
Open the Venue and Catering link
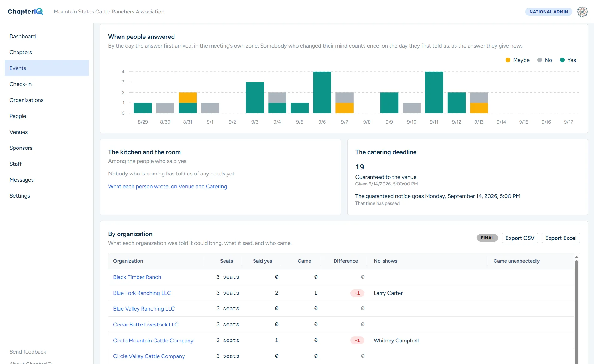(x=168, y=186)
